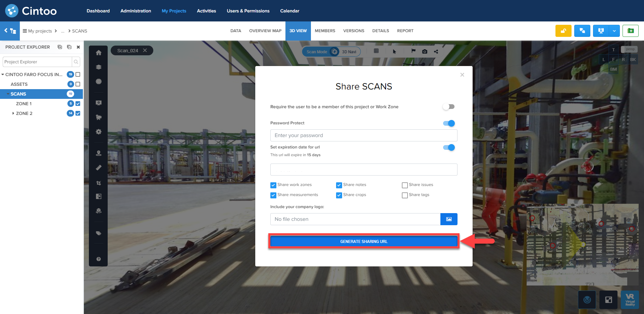This screenshot has width=644, height=314.
Task: Uncheck Share work zones
Action: (x=273, y=185)
